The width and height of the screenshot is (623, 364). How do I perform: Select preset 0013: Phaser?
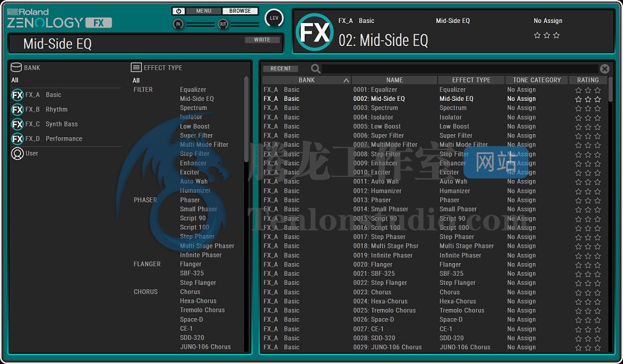(x=372, y=200)
